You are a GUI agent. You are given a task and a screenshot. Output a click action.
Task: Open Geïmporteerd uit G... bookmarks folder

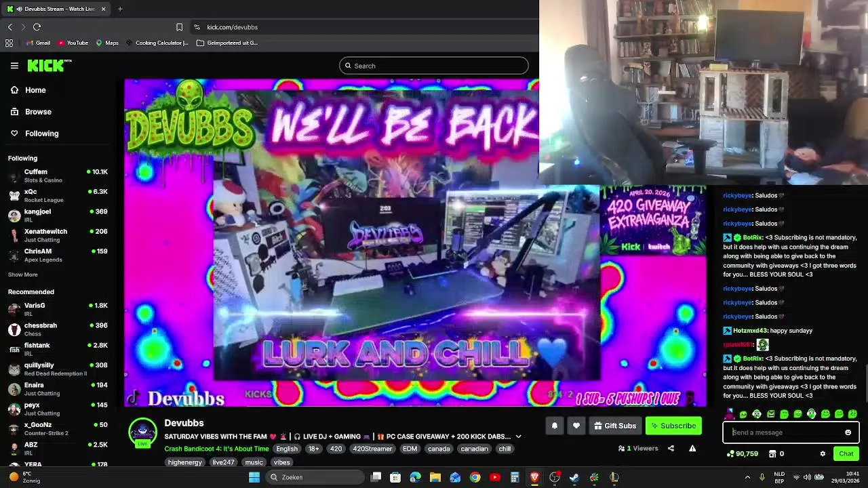[x=227, y=43]
